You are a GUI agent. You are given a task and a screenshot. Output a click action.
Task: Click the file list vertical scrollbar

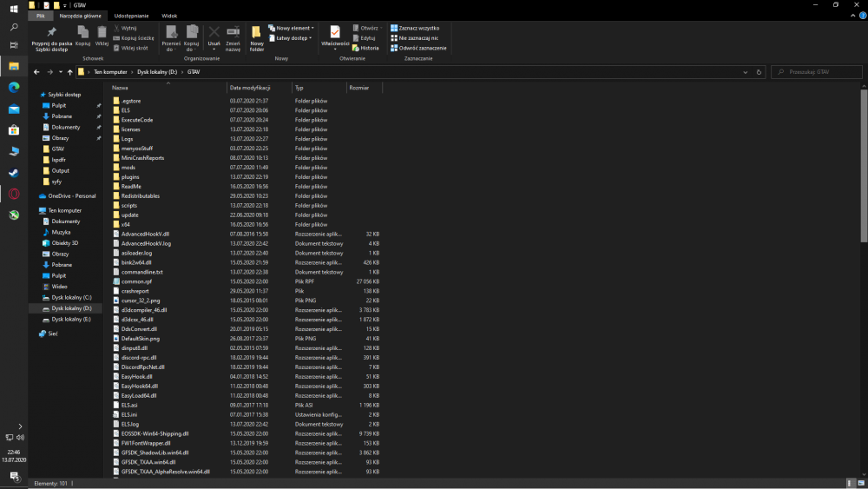[x=864, y=164]
